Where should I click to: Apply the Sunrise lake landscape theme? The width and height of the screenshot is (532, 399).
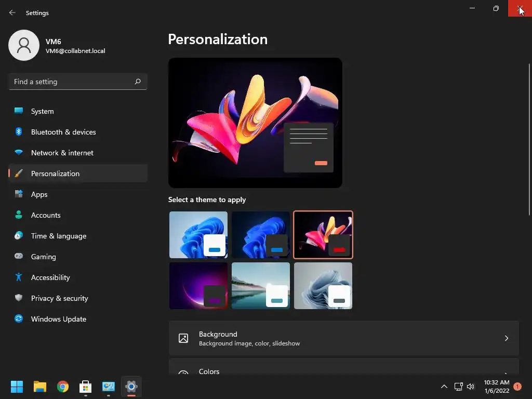(261, 286)
